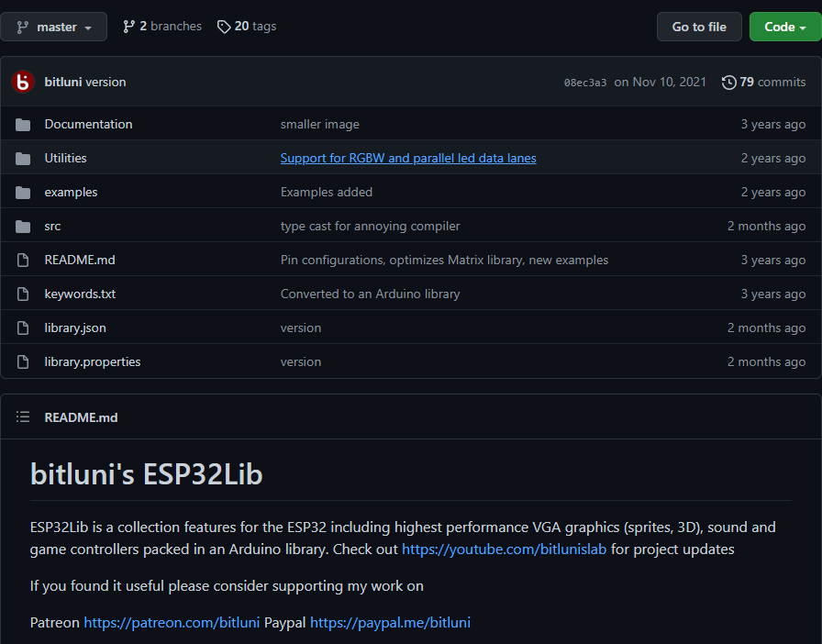Open the examples folder
The height and width of the screenshot is (644, 822).
point(71,193)
